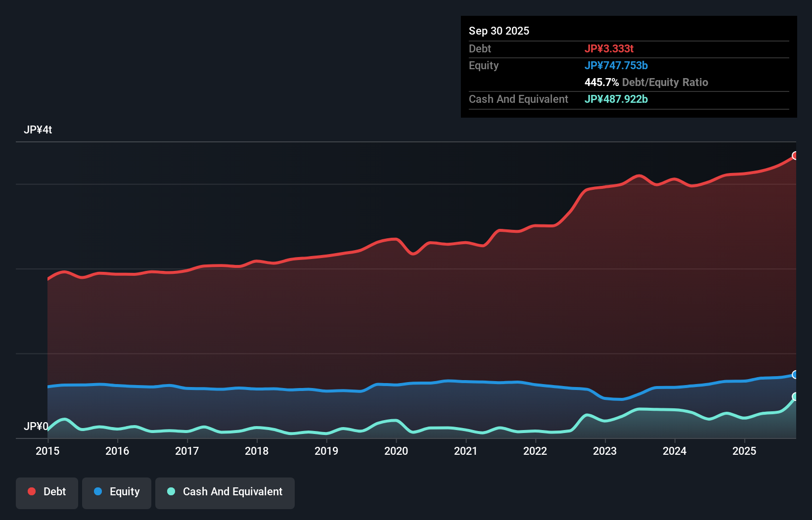Viewport: 812px width, 520px height.
Task: Select the Cash endpoint marker on the chart
Action: coord(795,396)
